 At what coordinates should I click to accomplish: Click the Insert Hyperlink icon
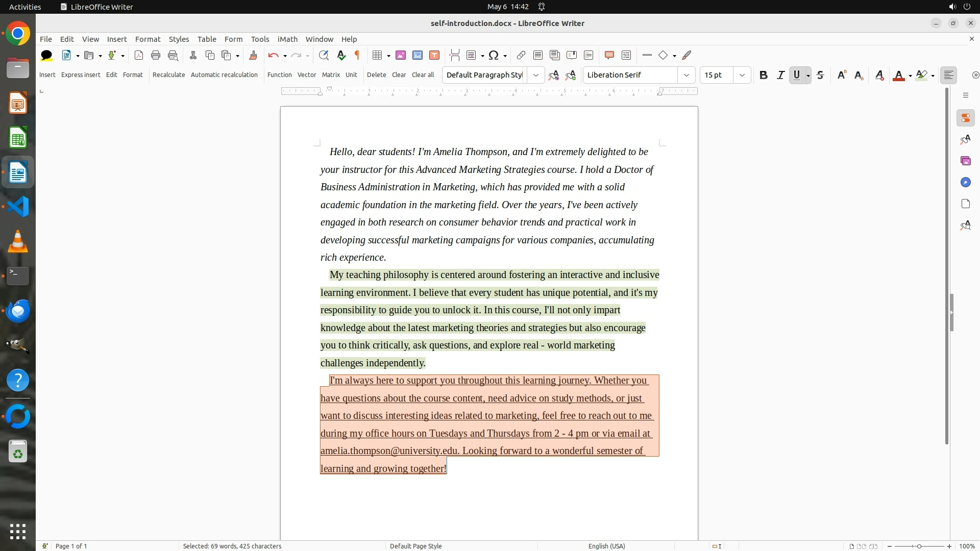click(x=521, y=55)
